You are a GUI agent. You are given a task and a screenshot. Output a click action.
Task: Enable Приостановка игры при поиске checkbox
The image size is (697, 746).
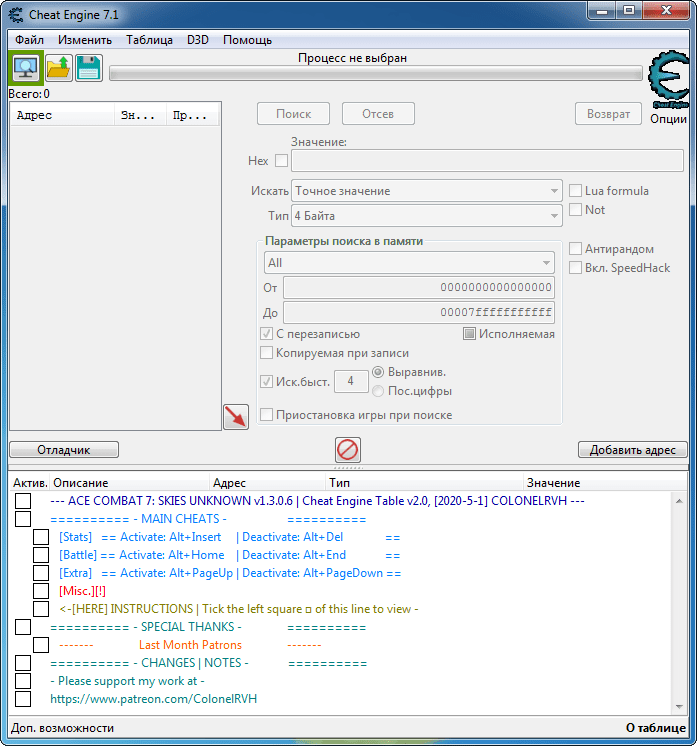266,415
